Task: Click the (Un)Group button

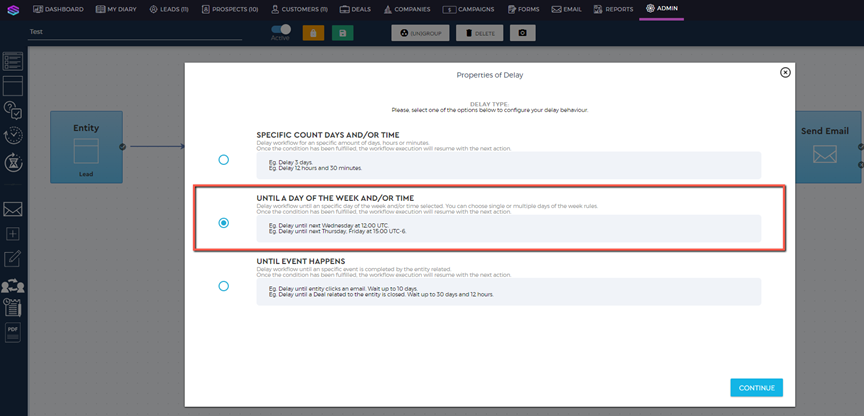Action: pyautogui.click(x=420, y=33)
